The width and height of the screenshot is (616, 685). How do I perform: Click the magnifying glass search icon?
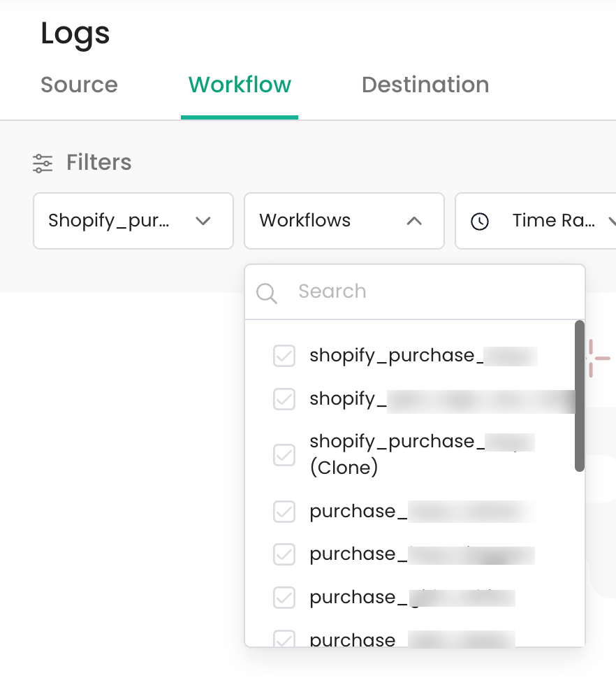pos(267,293)
